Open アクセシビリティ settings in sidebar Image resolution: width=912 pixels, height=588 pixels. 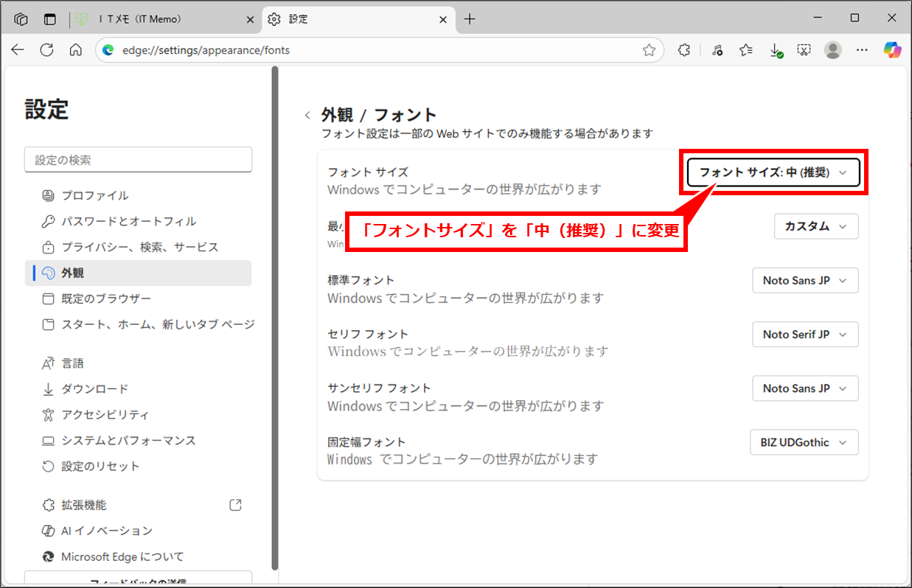click(x=105, y=414)
